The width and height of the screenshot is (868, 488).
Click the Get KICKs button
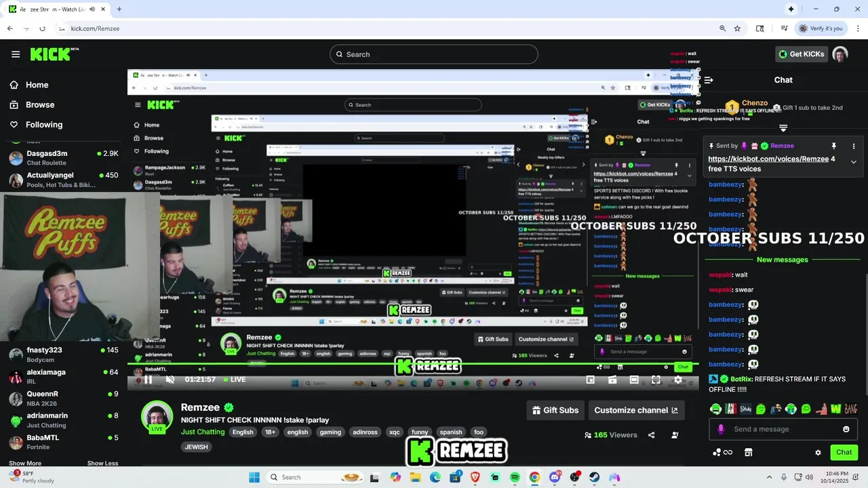pyautogui.click(x=801, y=54)
